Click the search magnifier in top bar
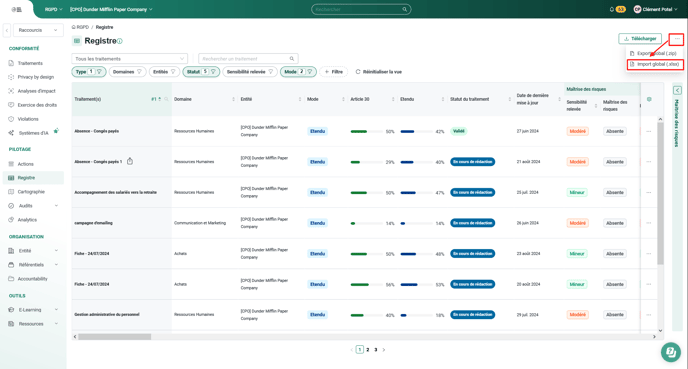The image size is (688, 369). [404, 9]
